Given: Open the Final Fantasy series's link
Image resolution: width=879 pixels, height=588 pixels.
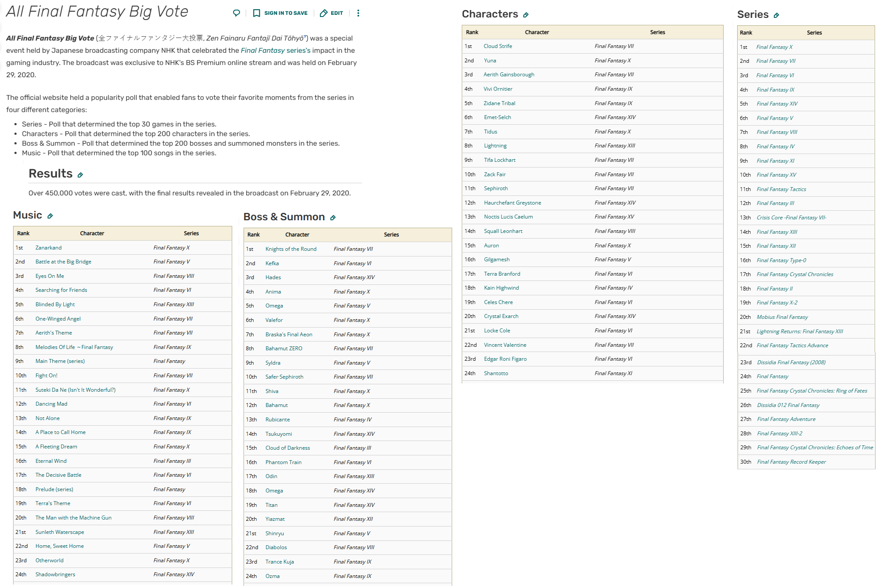Looking at the screenshot, I should (x=275, y=51).
